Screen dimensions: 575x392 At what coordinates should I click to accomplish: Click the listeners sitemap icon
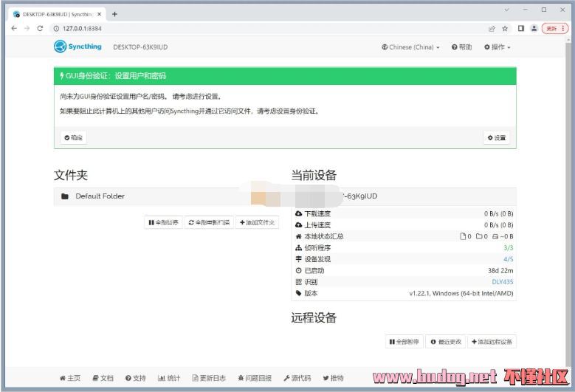coord(298,248)
